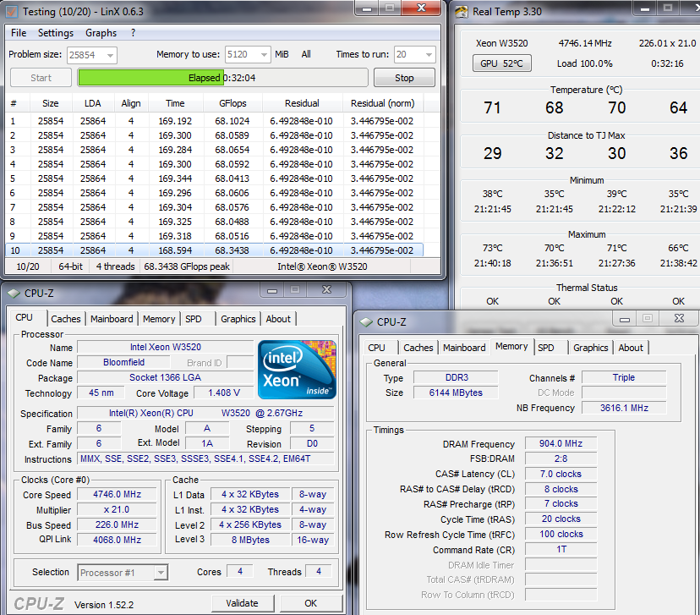This screenshot has height=615, width=700.
Task: Select Mainboard tab in right CPU-Z window
Action: tap(464, 348)
